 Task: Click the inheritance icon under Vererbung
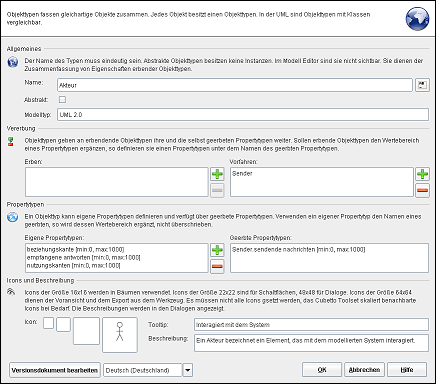[x=11, y=141]
